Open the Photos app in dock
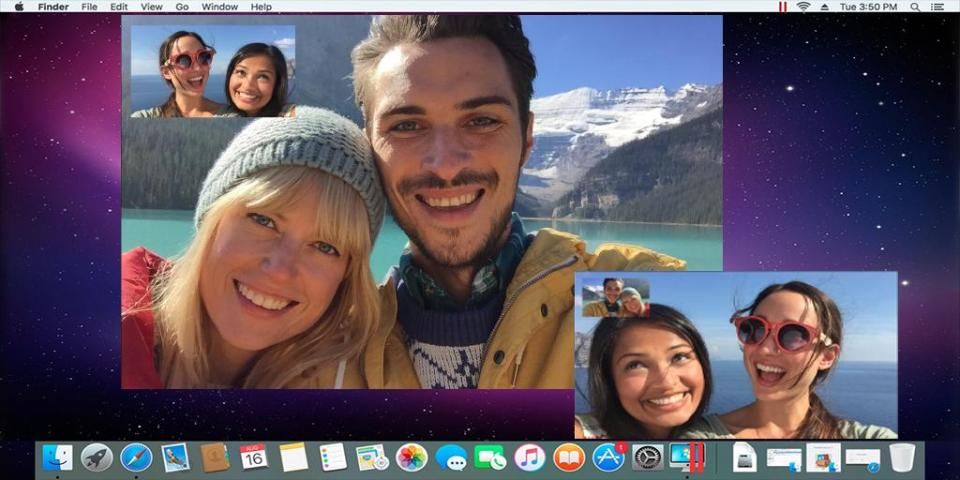This screenshot has width=960, height=480. click(x=411, y=458)
